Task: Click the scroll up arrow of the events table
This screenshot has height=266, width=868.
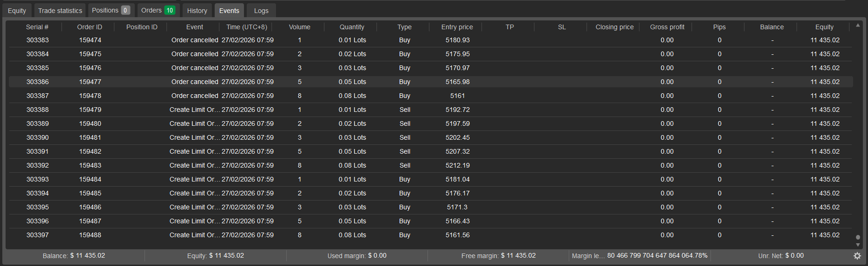Action: (858, 25)
